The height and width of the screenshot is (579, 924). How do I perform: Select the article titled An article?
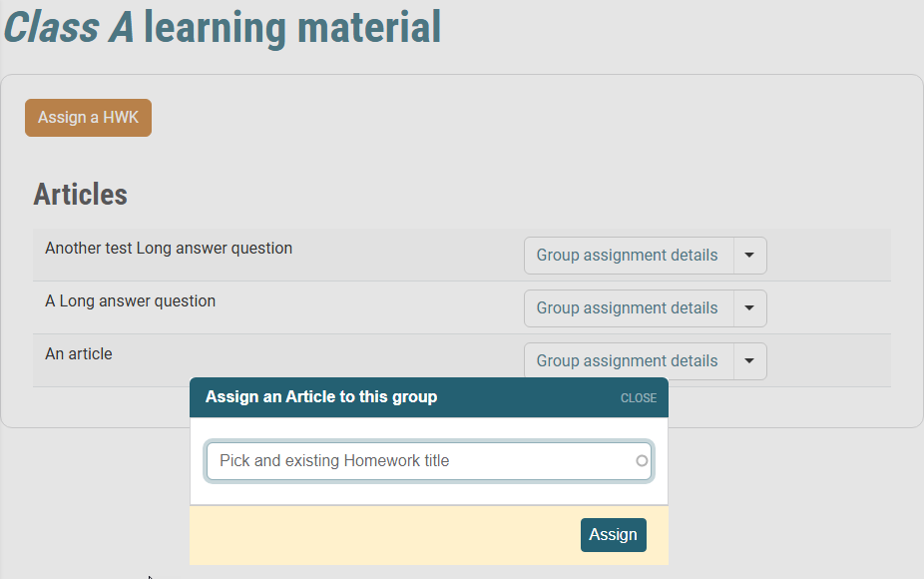tap(78, 352)
